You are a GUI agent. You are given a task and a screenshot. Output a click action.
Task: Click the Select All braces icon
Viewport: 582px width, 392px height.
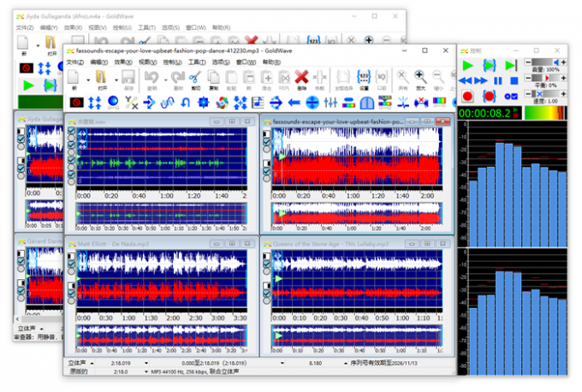click(x=343, y=77)
